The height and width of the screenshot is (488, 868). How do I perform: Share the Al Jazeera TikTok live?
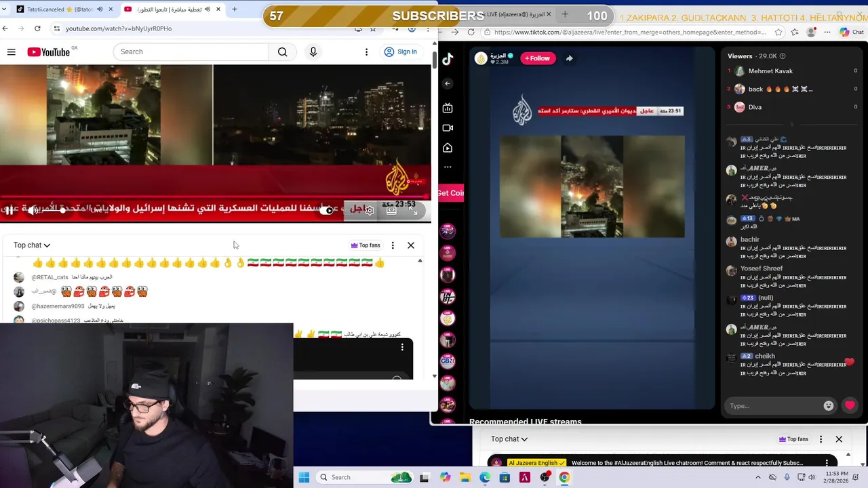tap(569, 58)
